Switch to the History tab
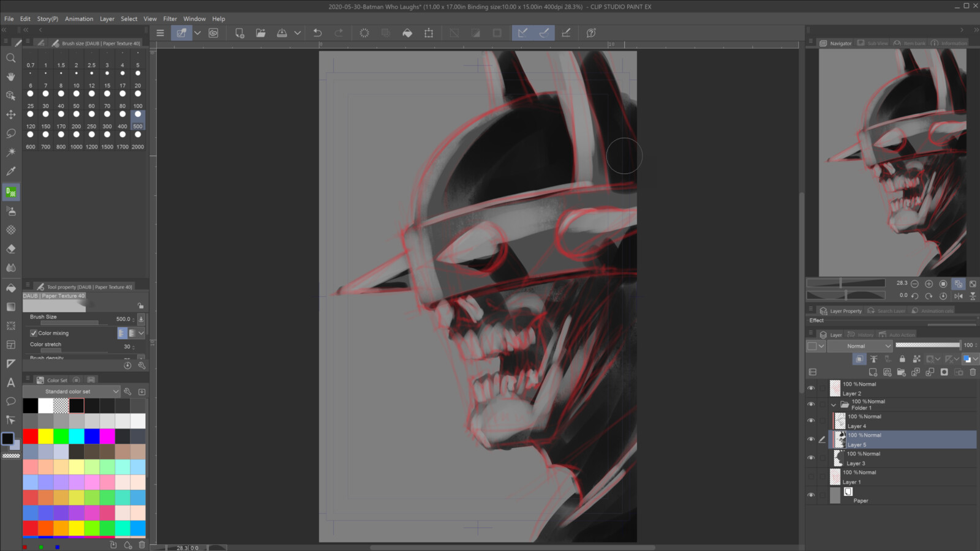The width and height of the screenshot is (980, 551). click(861, 335)
